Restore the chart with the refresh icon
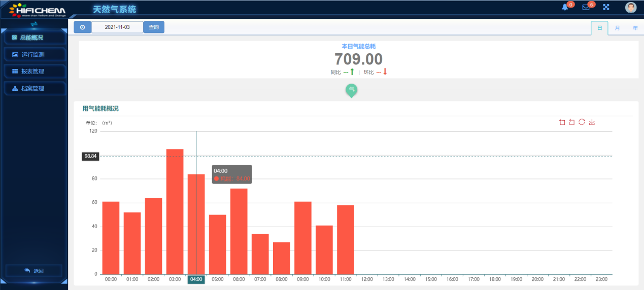This screenshot has width=644, height=290. click(582, 122)
